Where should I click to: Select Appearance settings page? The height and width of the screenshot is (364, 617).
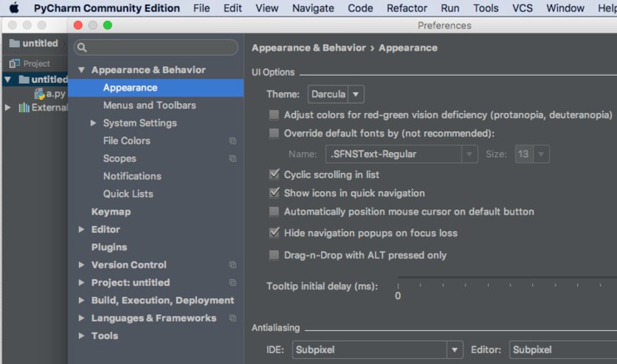155,87
